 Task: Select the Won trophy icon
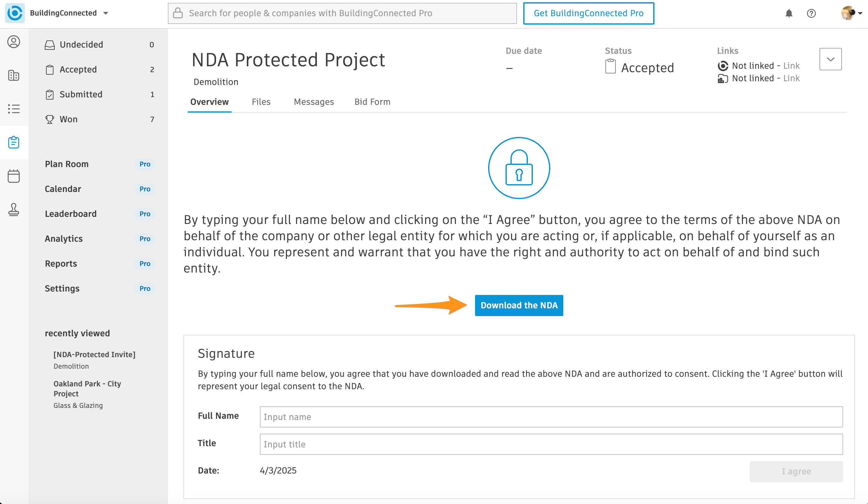(x=50, y=119)
